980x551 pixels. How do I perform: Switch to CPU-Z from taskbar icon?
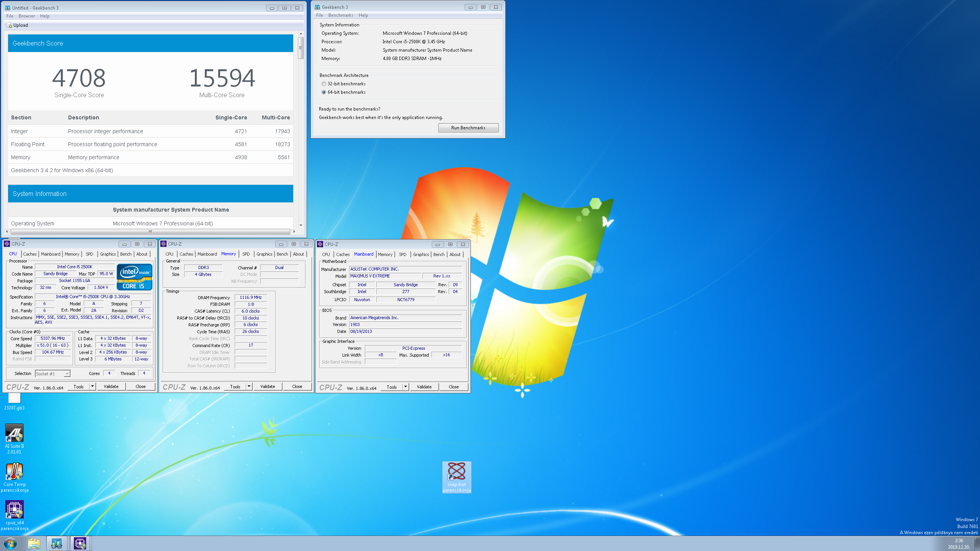click(80, 543)
